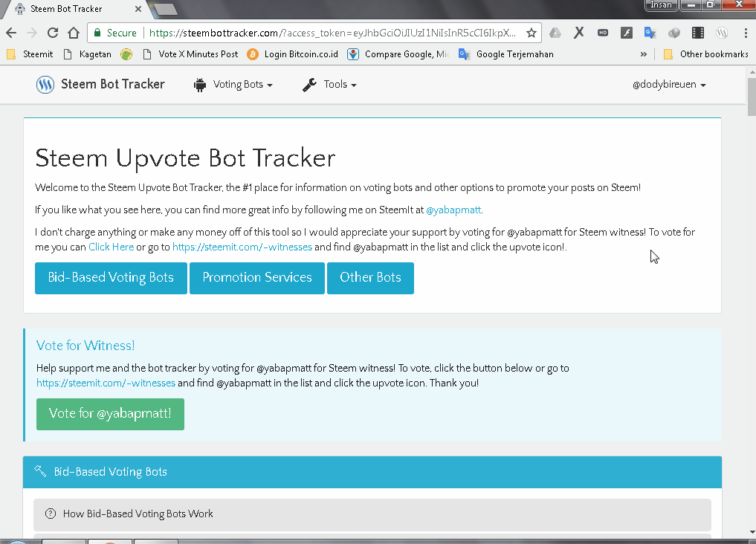Image resolution: width=756 pixels, height=544 pixels.
Task: Click the Bid-Based Voting Bots panel header
Action: point(372,472)
